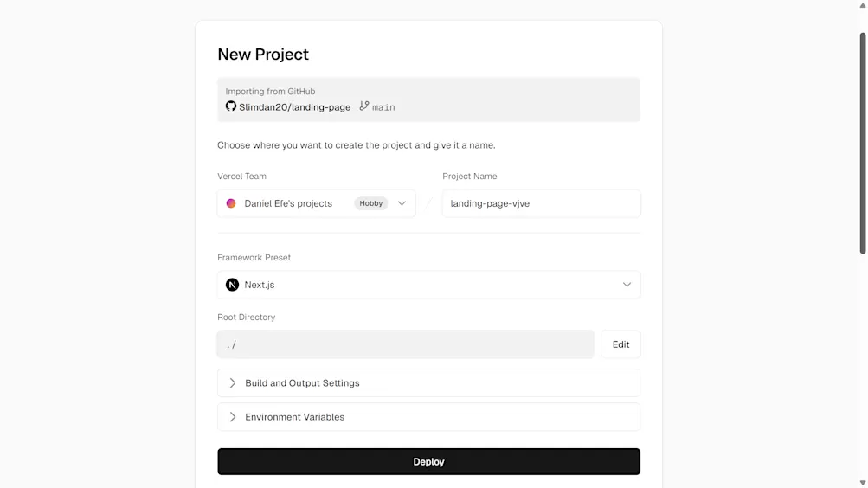The width and height of the screenshot is (868, 488).
Task: Click the page's vertical scrollbar thumb
Action: coord(862,143)
